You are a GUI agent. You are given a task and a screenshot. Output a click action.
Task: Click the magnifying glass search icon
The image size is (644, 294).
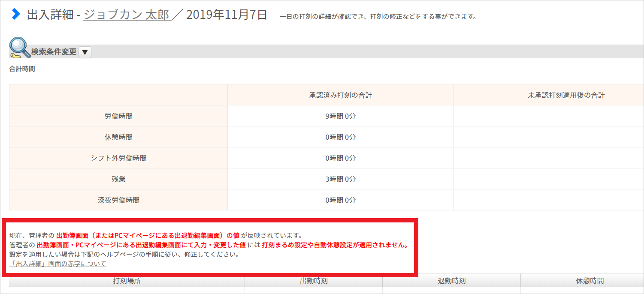pyautogui.click(x=19, y=48)
